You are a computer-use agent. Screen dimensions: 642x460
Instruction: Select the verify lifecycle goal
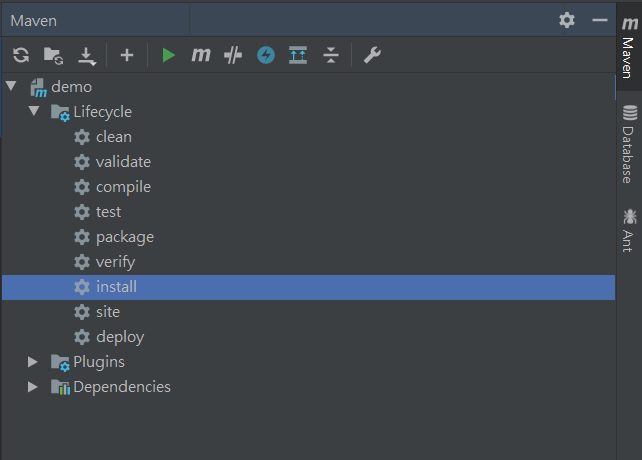pyautogui.click(x=115, y=262)
